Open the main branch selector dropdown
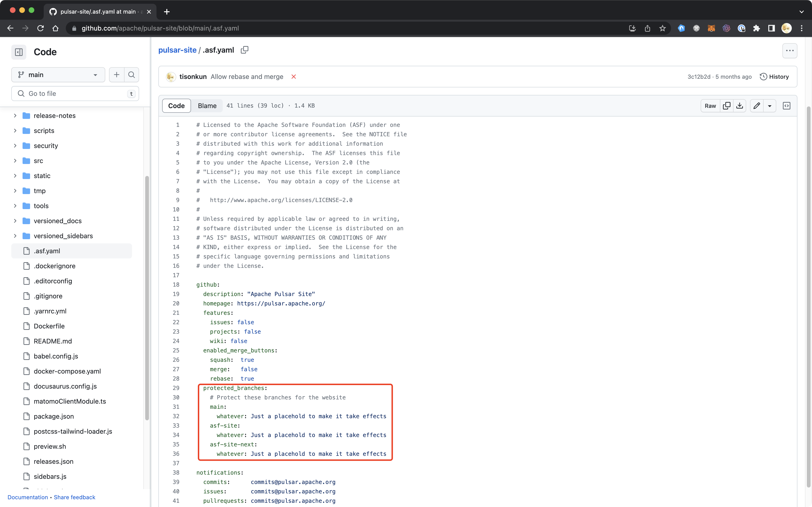 (x=58, y=74)
